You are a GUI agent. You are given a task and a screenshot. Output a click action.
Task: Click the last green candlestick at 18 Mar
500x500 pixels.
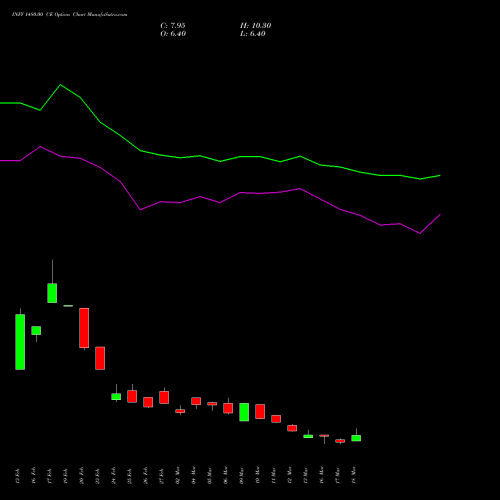pyautogui.click(x=356, y=438)
